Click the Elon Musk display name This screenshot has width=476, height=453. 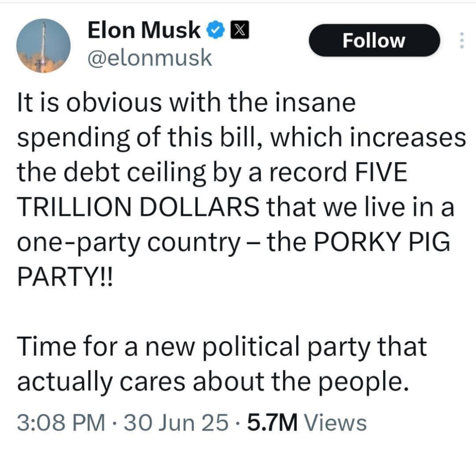[x=144, y=31]
